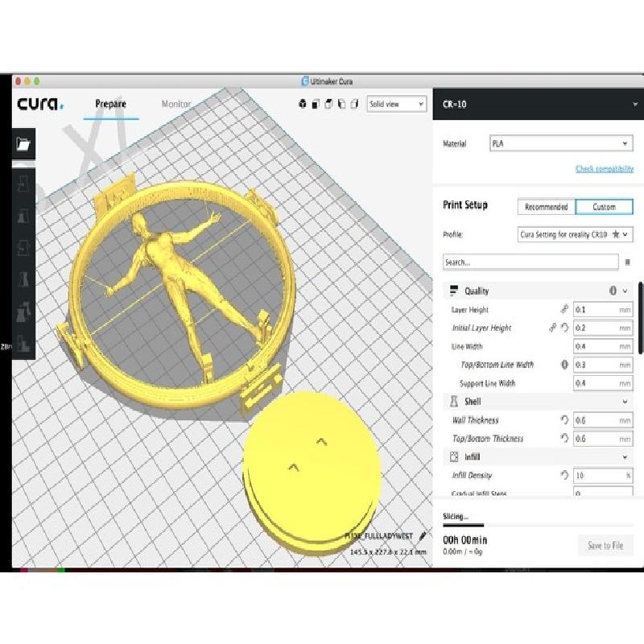The width and height of the screenshot is (644, 644).
Task: Click the pencil icon to rename the job
Action: click(x=422, y=536)
